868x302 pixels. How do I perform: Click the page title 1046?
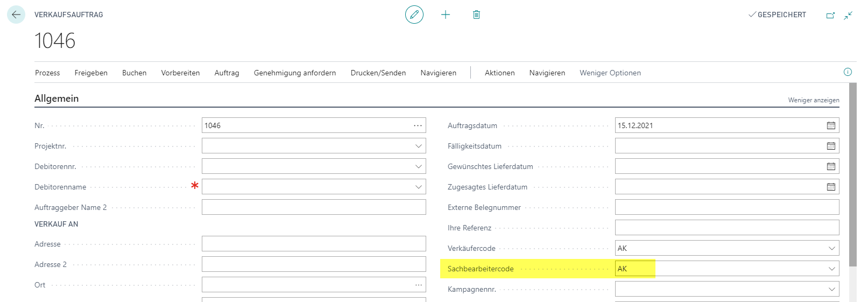55,41
